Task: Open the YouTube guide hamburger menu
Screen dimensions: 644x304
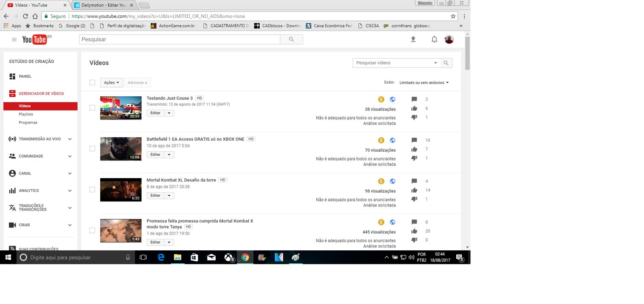Action: click(14, 39)
